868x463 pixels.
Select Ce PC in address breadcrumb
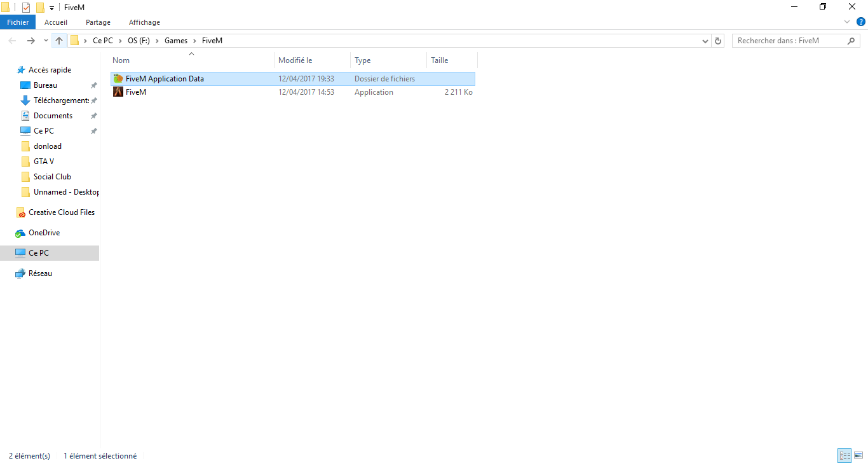click(103, 41)
